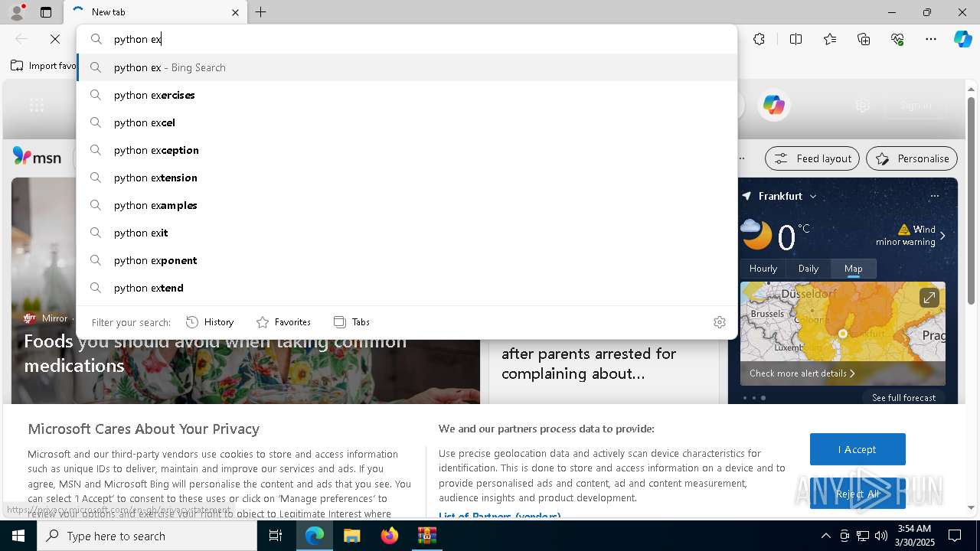Click the Feed layout button
This screenshot has height=551, width=980.
point(812,158)
